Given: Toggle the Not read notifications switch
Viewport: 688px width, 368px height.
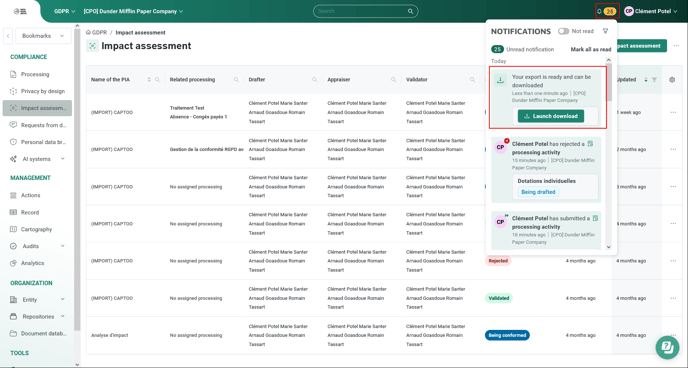Looking at the screenshot, I should (563, 31).
